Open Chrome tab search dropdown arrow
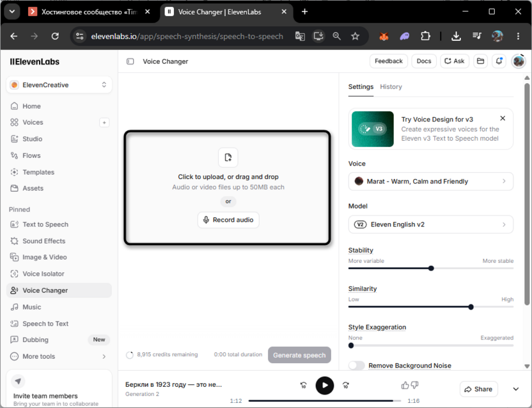 click(x=12, y=12)
